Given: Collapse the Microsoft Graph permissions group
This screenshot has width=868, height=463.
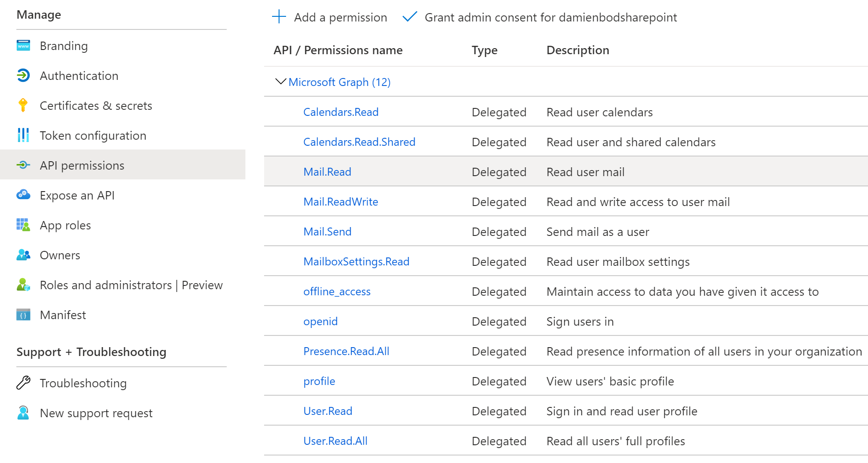Looking at the screenshot, I should [x=280, y=82].
